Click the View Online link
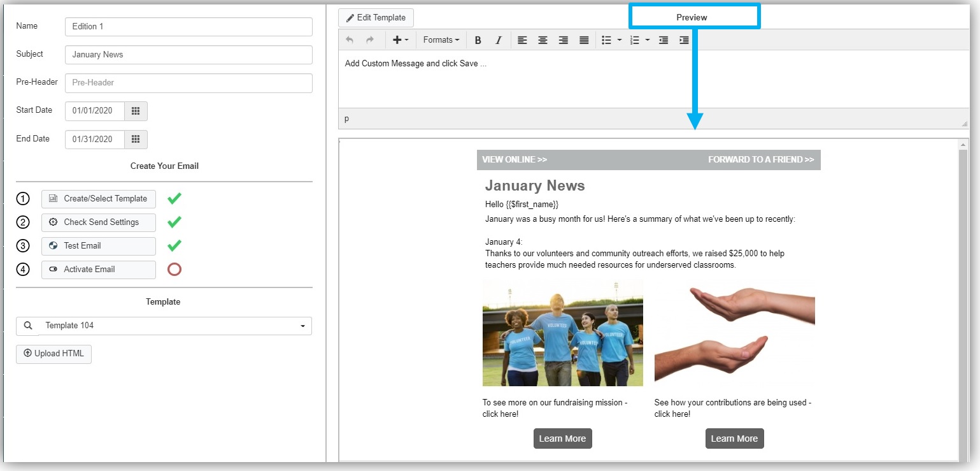 pos(515,160)
